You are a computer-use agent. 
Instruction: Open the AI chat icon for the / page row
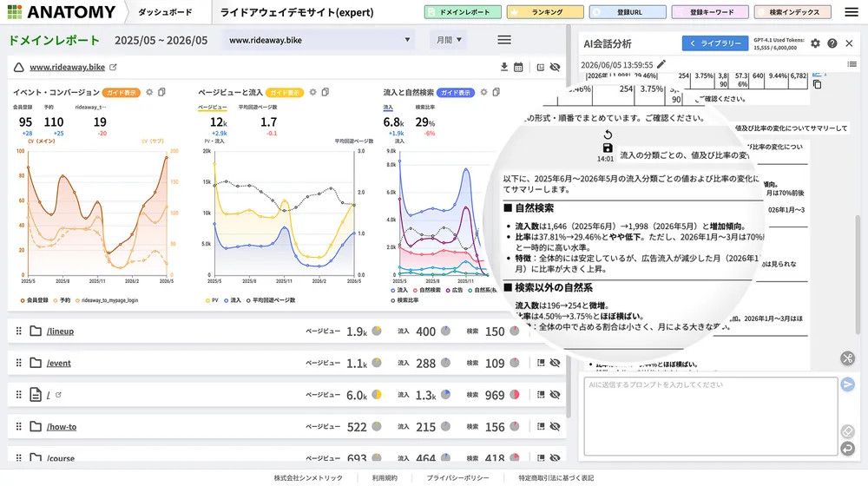[x=540, y=395]
